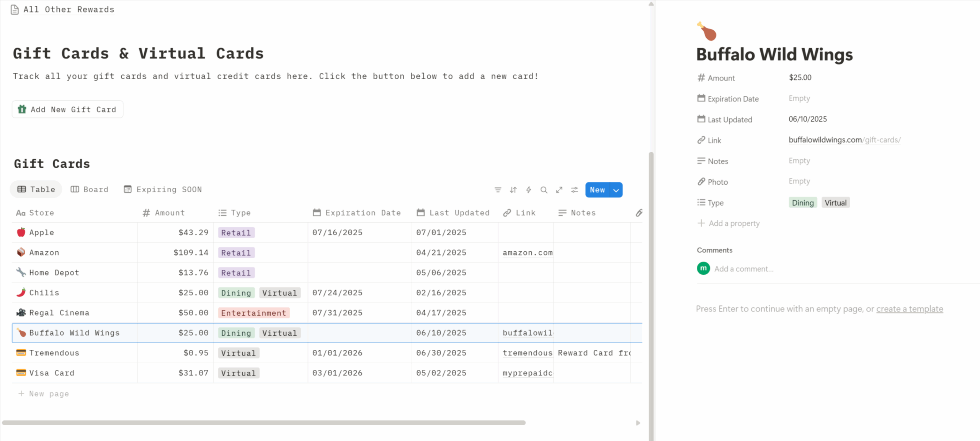Screen dimensions: 980x441
Task: Click Dining tag in side panel Type
Action: (803, 203)
